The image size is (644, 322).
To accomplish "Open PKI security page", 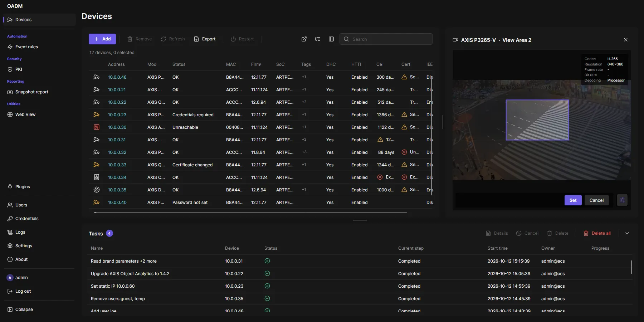I will [x=39, y=69].
